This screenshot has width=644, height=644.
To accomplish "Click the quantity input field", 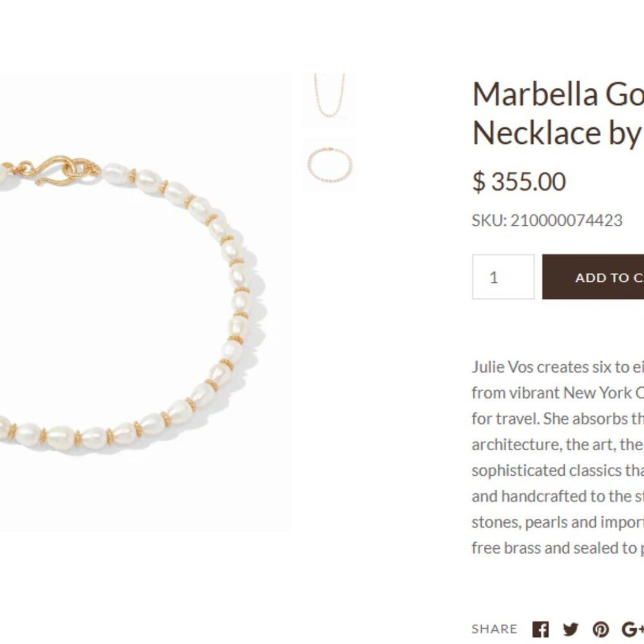I will (x=503, y=277).
